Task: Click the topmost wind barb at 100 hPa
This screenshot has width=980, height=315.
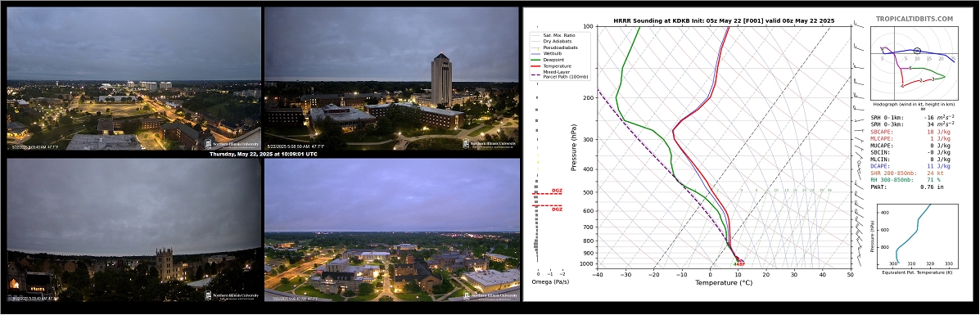Action: point(860,25)
